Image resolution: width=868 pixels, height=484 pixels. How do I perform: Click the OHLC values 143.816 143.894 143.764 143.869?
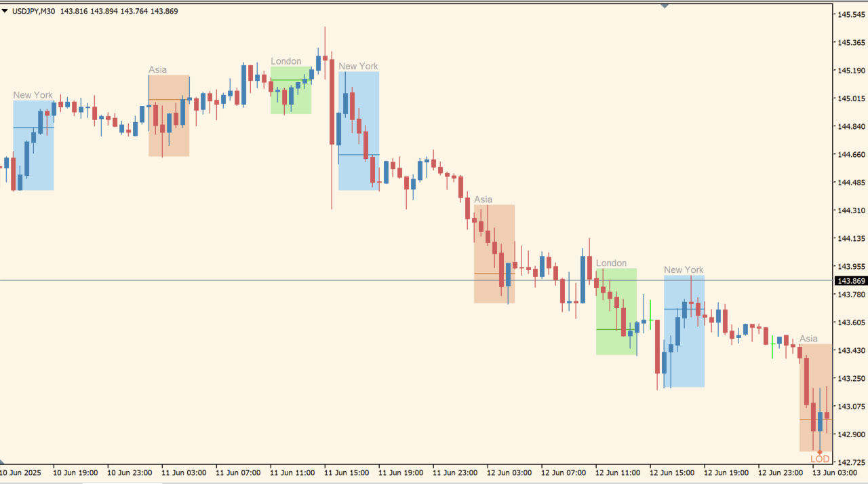point(119,11)
